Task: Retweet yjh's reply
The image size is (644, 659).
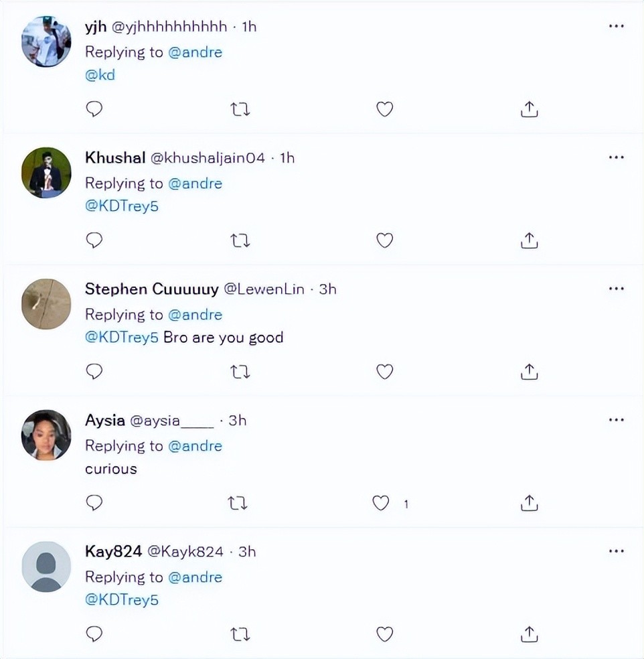Action: click(x=240, y=109)
